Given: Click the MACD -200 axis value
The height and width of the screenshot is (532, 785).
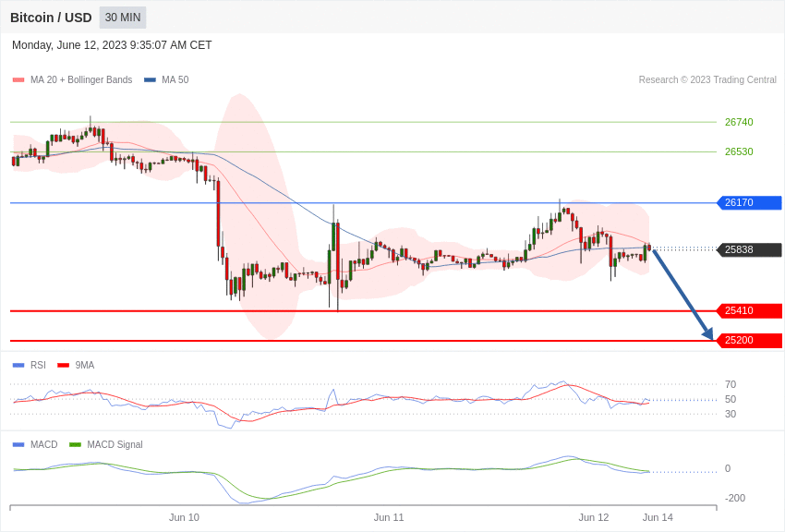Looking at the screenshot, I should coord(735,498).
